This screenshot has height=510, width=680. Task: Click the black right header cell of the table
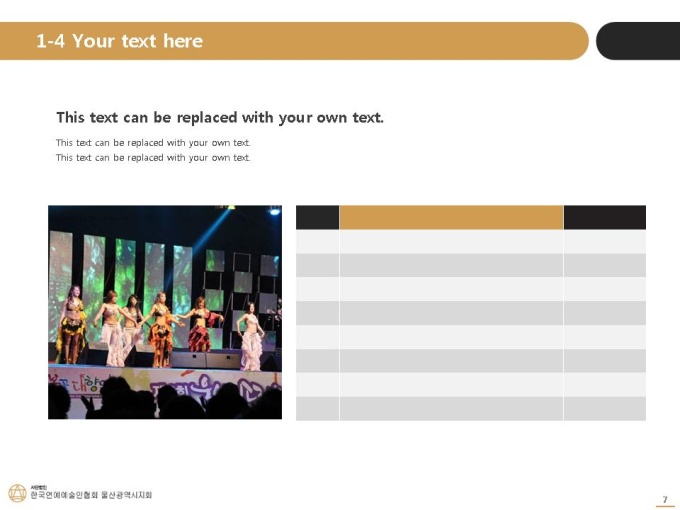tap(605, 217)
